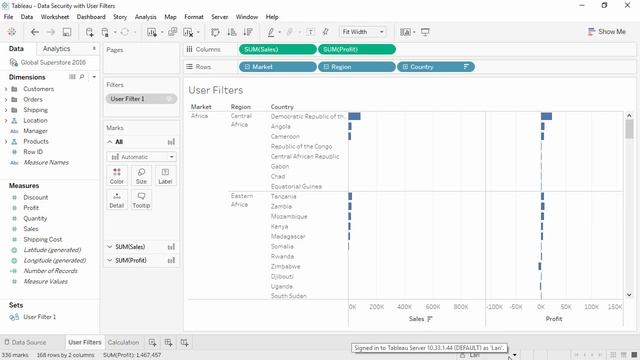
Task: Click the Shipping Cost measure
Action: pos(42,240)
